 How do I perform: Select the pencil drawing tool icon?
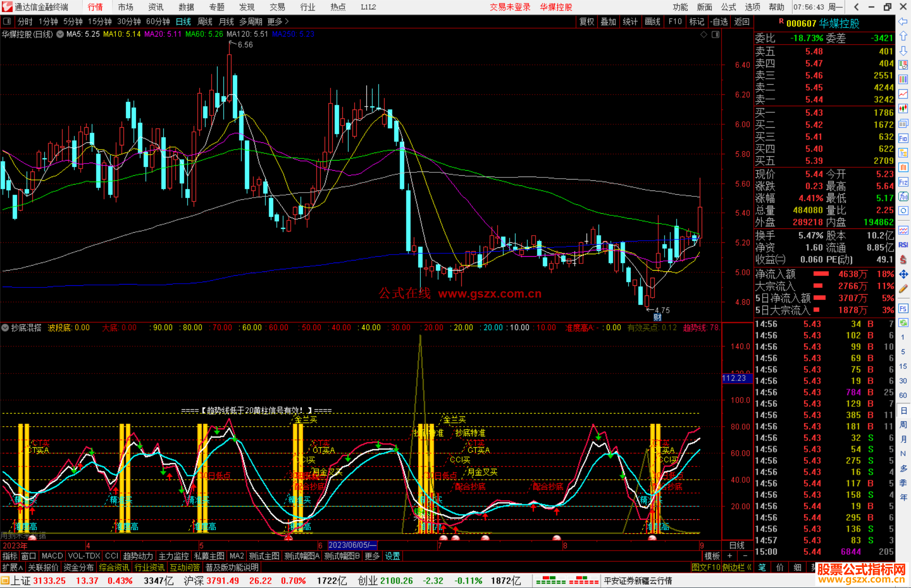(x=903, y=289)
